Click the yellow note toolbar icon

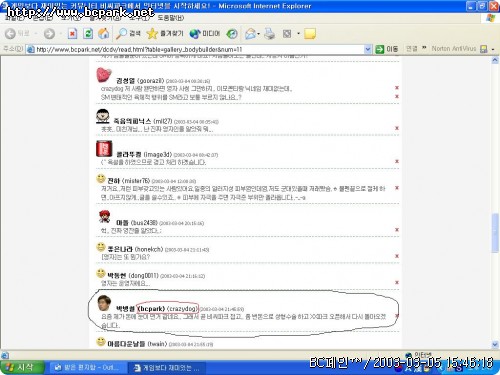point(310,33)
